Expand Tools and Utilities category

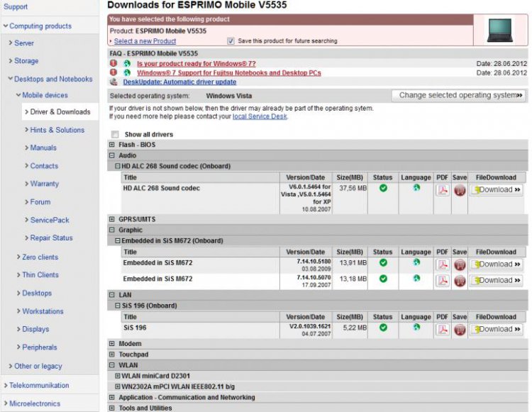112,408
